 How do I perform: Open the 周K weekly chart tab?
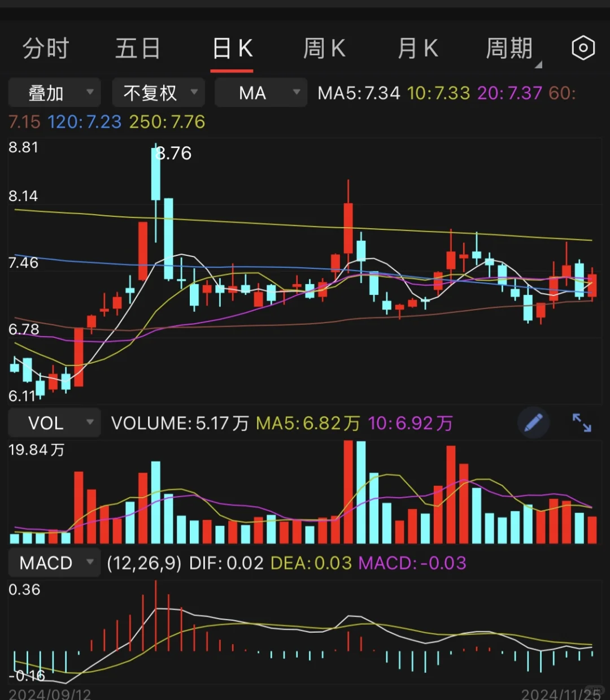(x=324, y=49)
